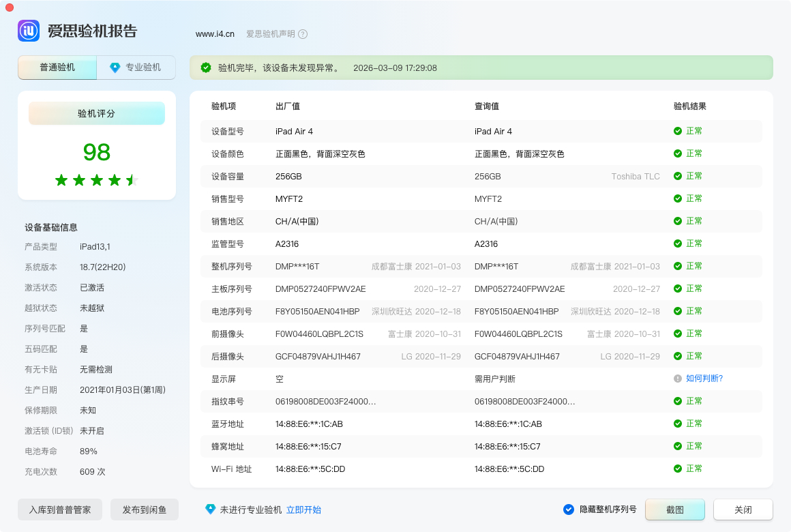
Task: Click the gray info icon in 显示屏 row
Action: click(678, 379)
